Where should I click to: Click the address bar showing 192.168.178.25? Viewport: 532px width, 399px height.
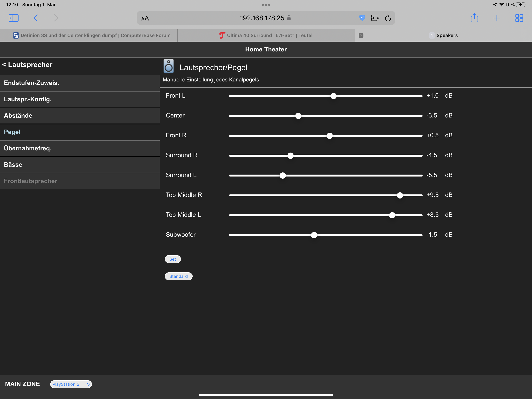pyautogui.click(x=262, y=18)
